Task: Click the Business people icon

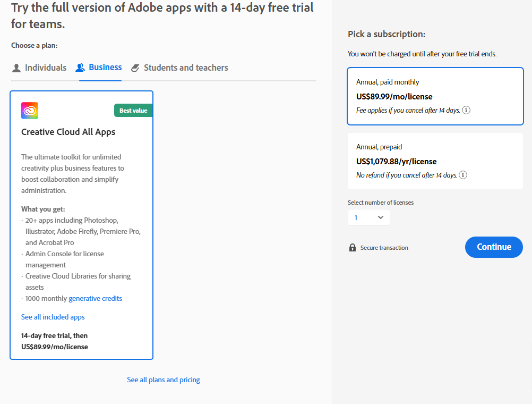Action: tap(80, 68)
